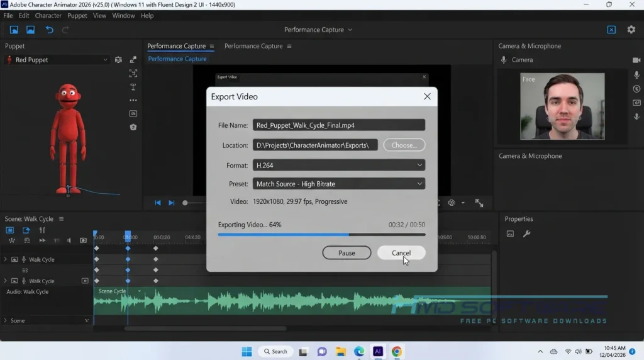
Task: Open the File menu
Action: point(8,16)
